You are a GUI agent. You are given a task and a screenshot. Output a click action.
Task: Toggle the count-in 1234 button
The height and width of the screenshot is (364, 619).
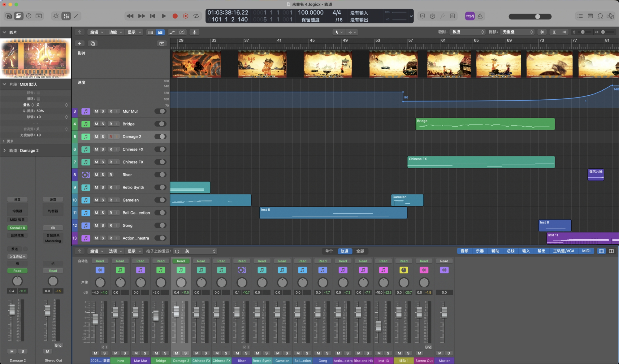pyautogui.click(x=470, y=16)
